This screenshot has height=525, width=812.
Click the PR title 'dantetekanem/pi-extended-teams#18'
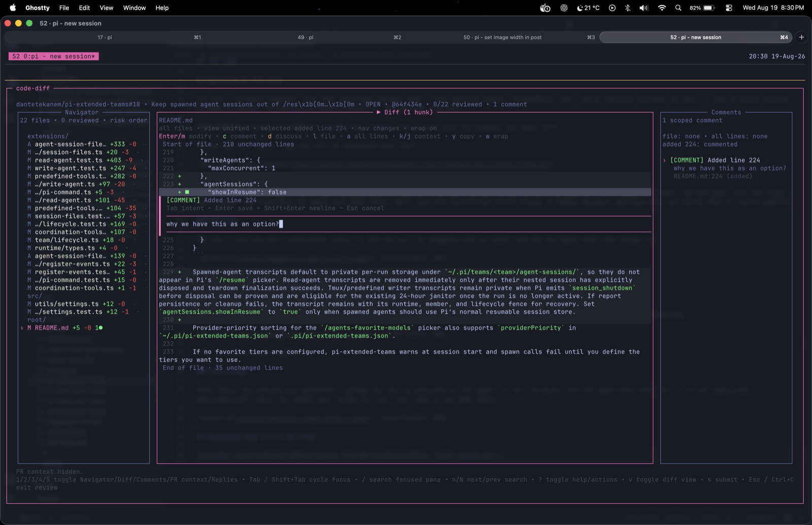78,104
